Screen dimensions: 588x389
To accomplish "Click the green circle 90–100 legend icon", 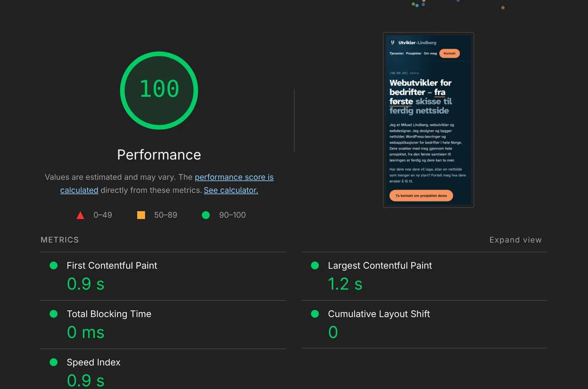I will 206,215.
